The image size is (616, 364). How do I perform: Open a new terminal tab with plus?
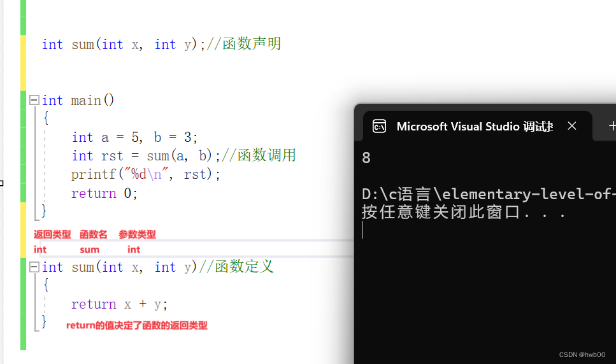tap(612, 126)
